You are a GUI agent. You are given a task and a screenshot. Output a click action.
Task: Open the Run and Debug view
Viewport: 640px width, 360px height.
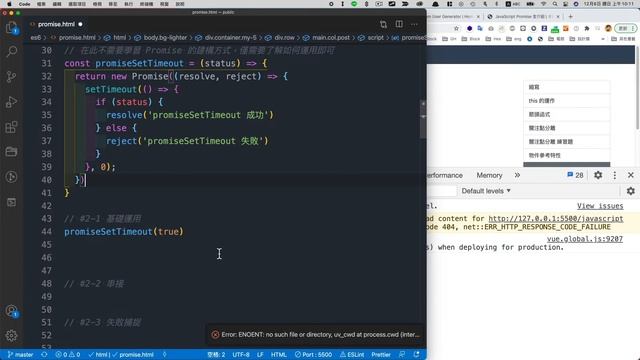(11, 102)
